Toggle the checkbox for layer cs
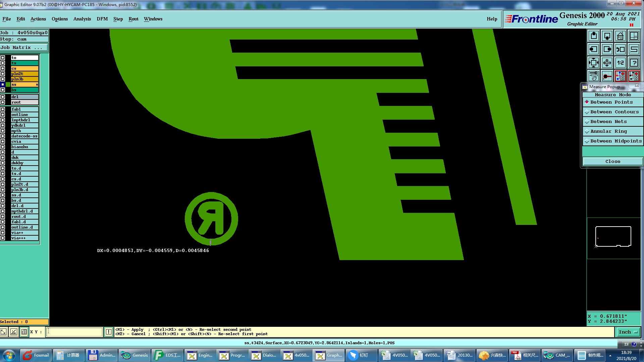This screenshot has height=362, width=644. 3,68
